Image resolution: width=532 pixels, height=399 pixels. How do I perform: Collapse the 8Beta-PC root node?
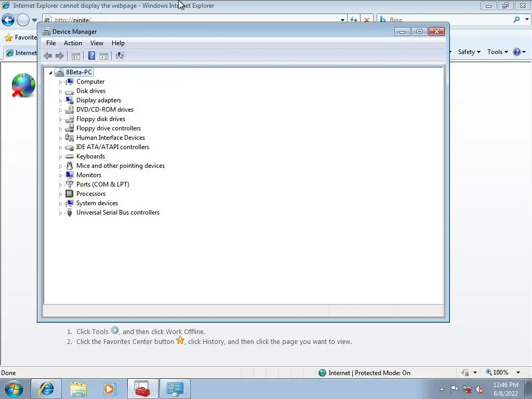(50, 73)
